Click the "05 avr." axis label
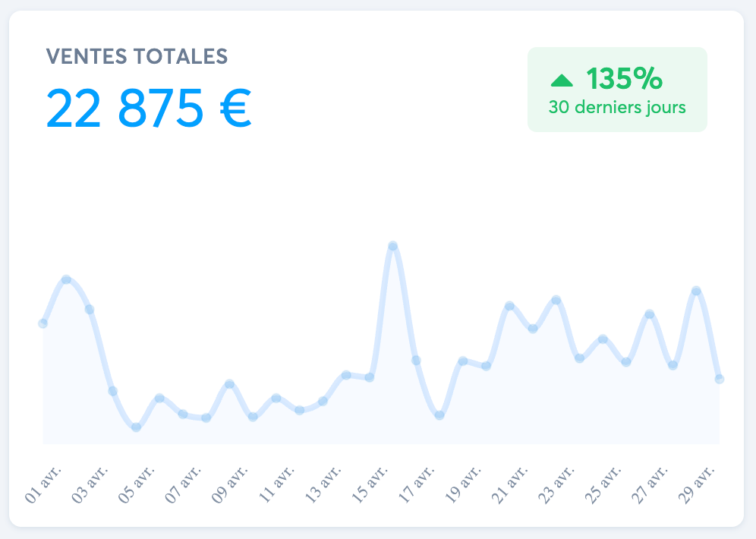 coord(137,485)
